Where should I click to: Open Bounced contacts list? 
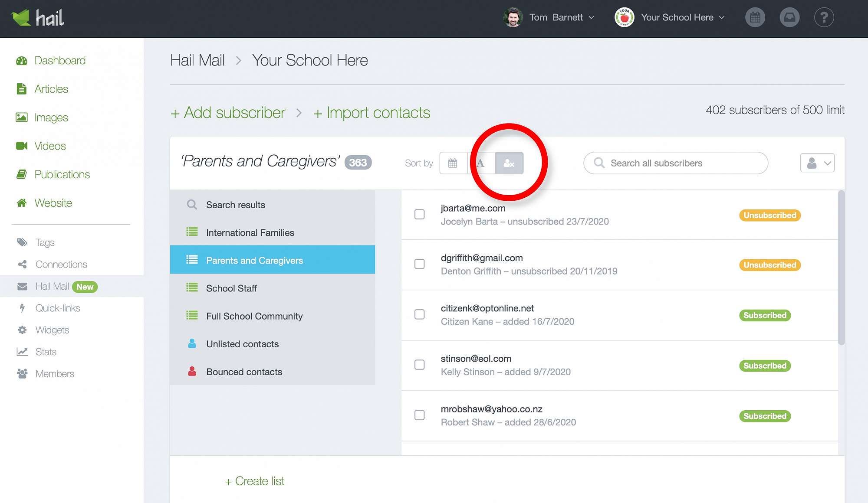pyautogui.click(x=244, y=372)
